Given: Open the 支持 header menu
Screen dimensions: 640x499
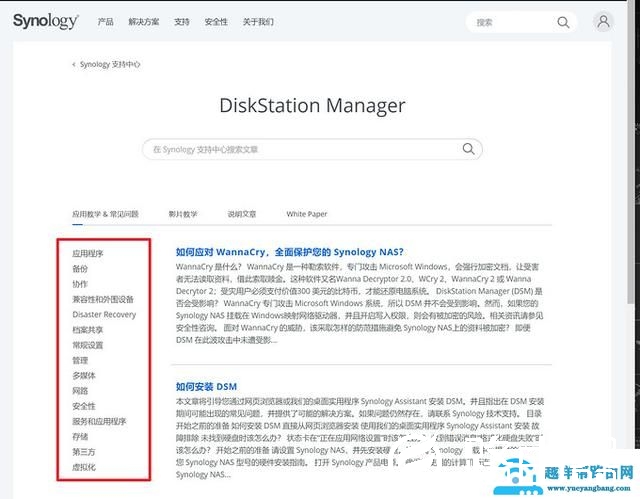Looking at the screenshot, I should pos(182,22).
